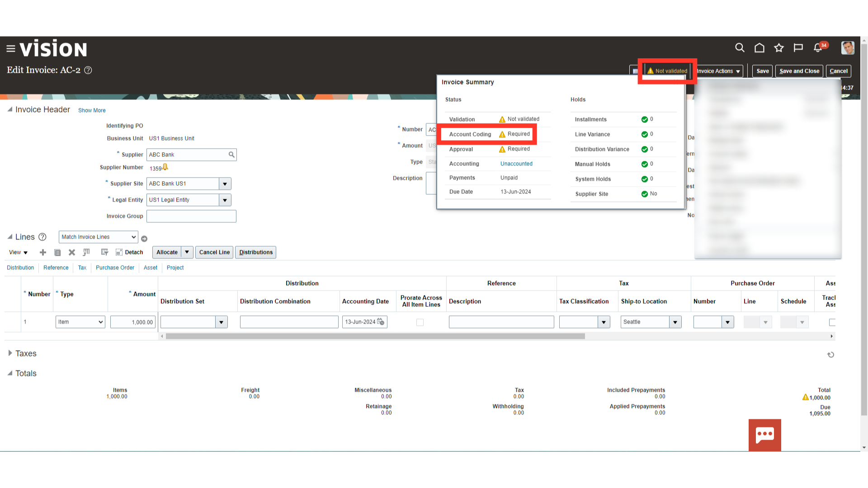Click the Taxes refresh icon
The image size is (868, 488).
(830, 355)
